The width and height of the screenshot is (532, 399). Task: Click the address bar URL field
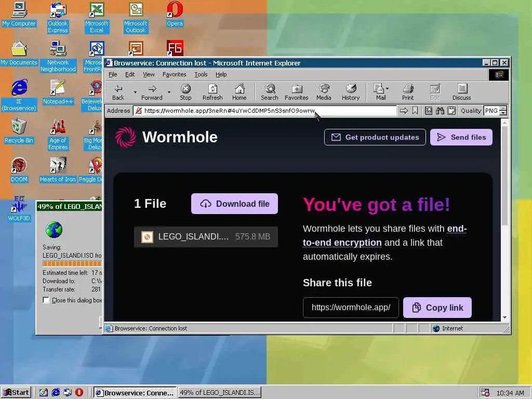coord(264,111)
